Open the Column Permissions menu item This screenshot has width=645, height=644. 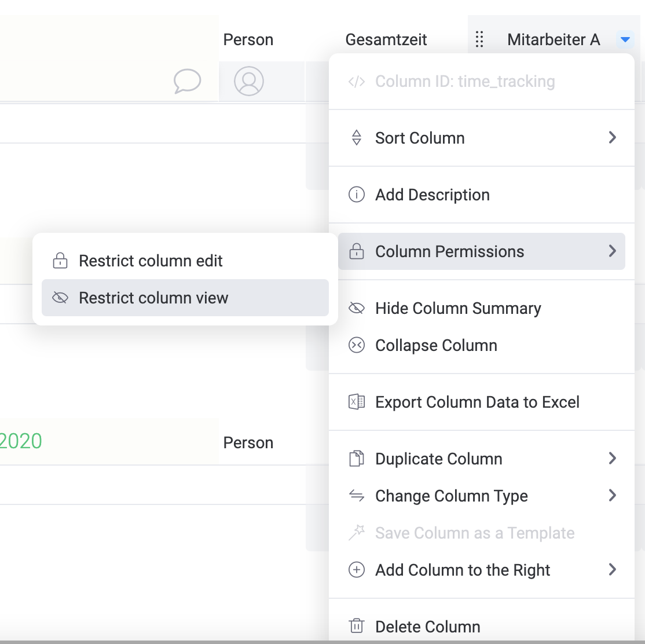[449, 251]
